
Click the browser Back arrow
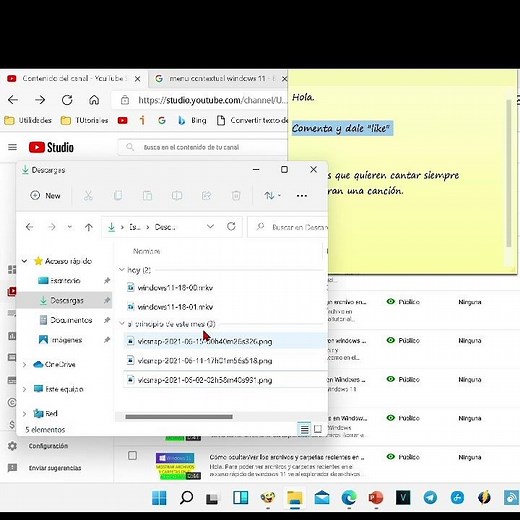(13, 100)
